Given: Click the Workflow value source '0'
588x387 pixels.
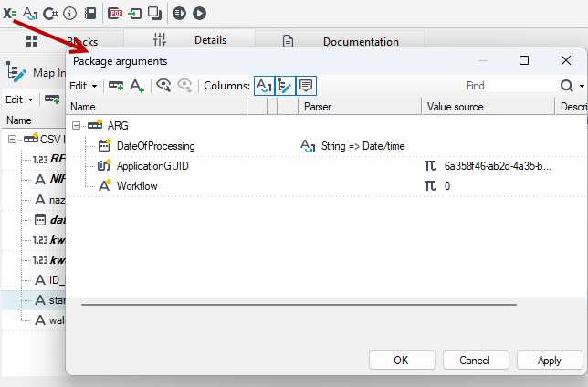Looking at the screenshot, I should 447,186.
